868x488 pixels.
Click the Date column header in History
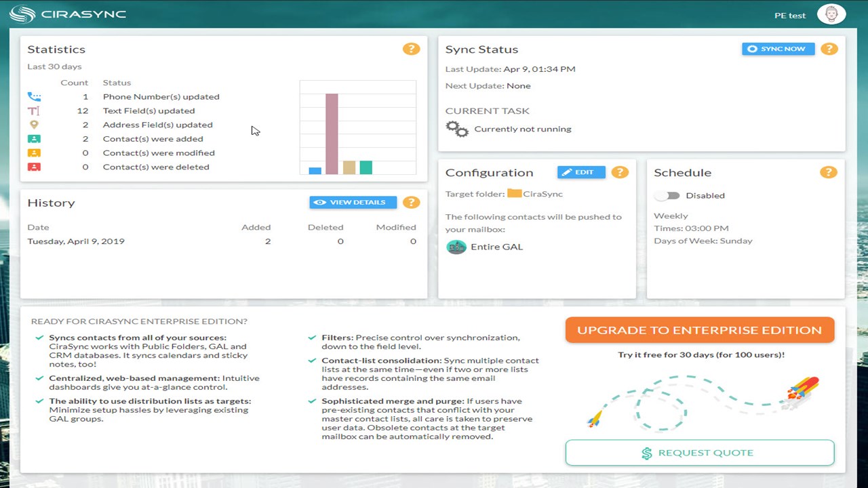38,227
